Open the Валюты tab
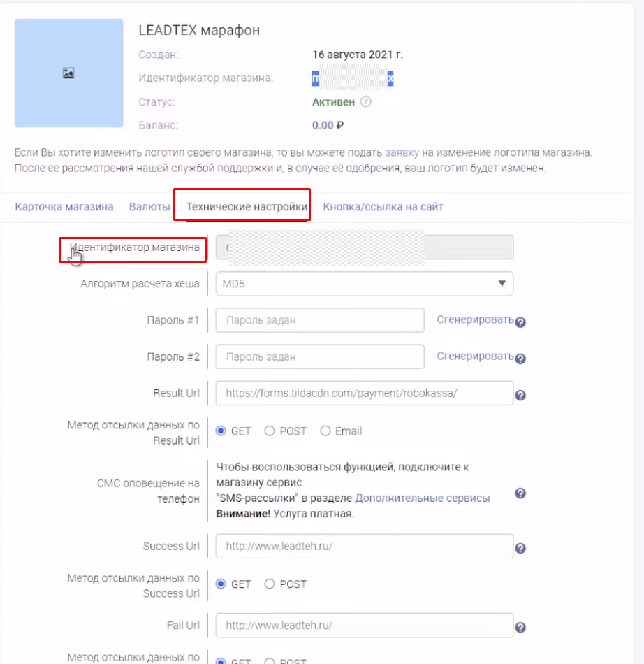Viewport: 644px width, 664px height. (x=149, y=207)
